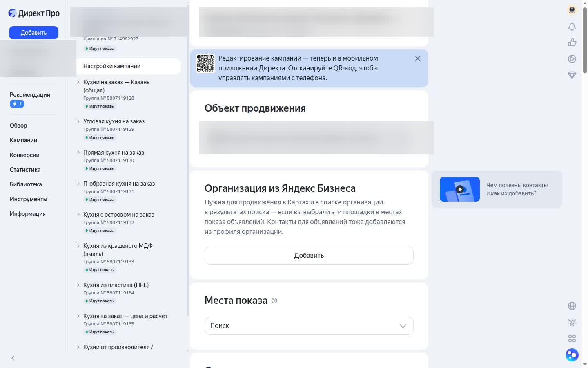Select Кухня из крашеного МДФ (эмаль) group
Screen dimensions: 588x368
[118, 250]
